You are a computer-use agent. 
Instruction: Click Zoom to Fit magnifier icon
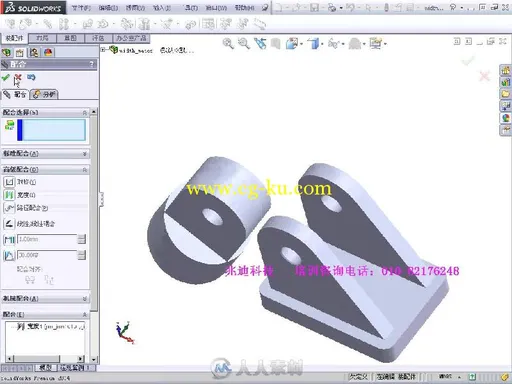tap(228, 44)
